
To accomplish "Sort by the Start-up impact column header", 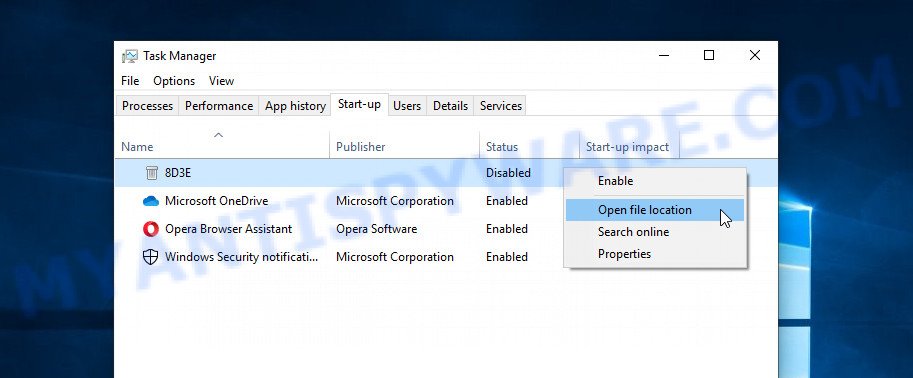I will click(629, 147).
